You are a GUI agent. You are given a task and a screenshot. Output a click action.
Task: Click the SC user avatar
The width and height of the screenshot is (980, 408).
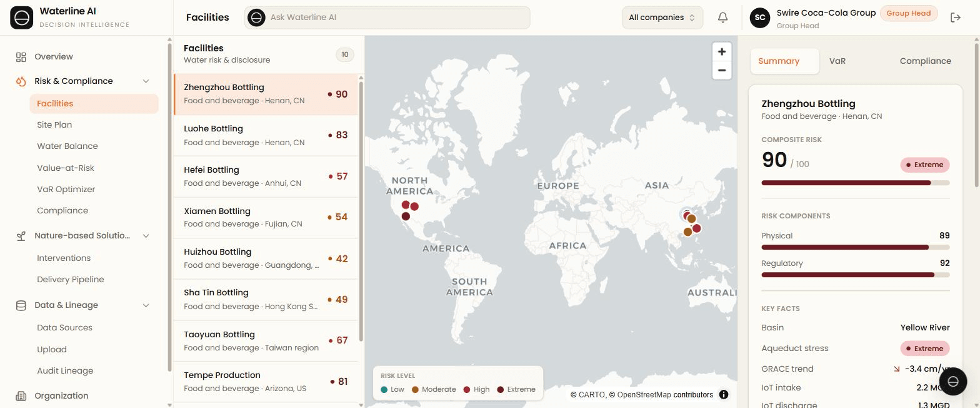760,18
